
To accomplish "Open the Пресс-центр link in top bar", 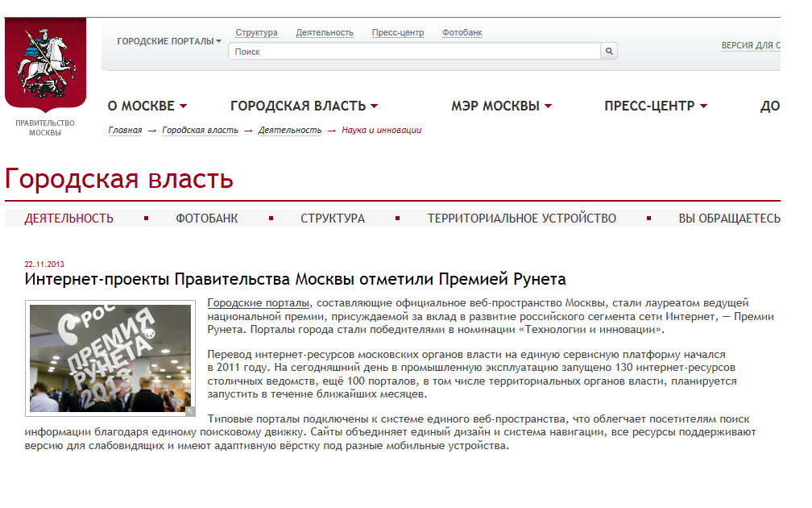I will tap(398, 32).
